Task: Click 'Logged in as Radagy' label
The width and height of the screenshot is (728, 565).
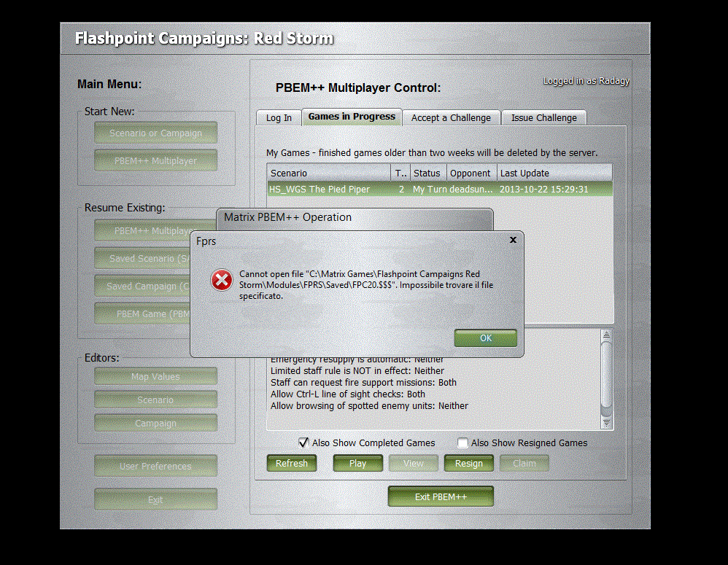Action: 586,81
